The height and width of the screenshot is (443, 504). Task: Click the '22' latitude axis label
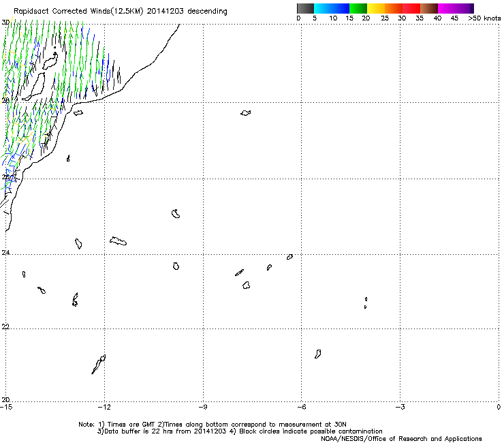[x=5, y=327]
